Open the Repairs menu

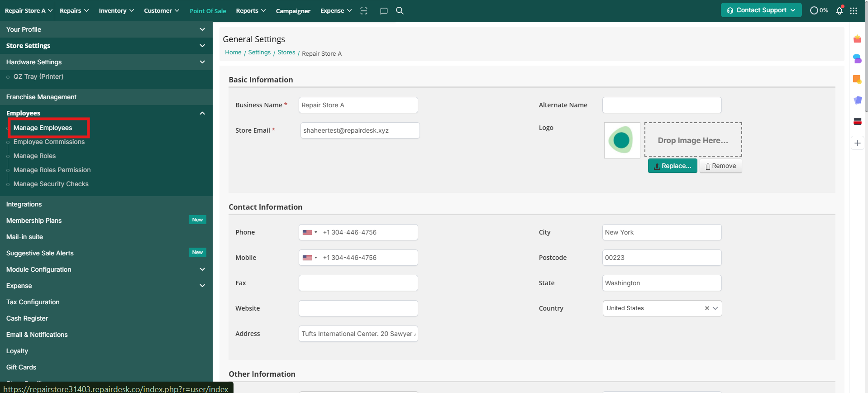point(74,10)
